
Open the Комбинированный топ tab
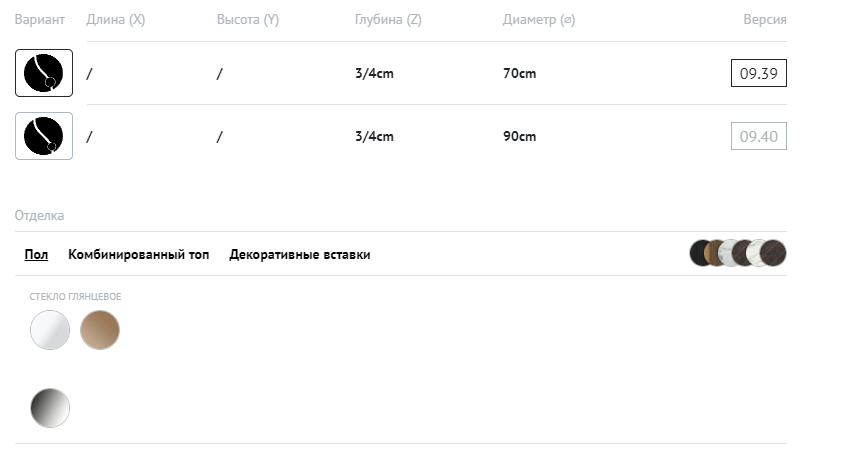(x=138, y=254)
